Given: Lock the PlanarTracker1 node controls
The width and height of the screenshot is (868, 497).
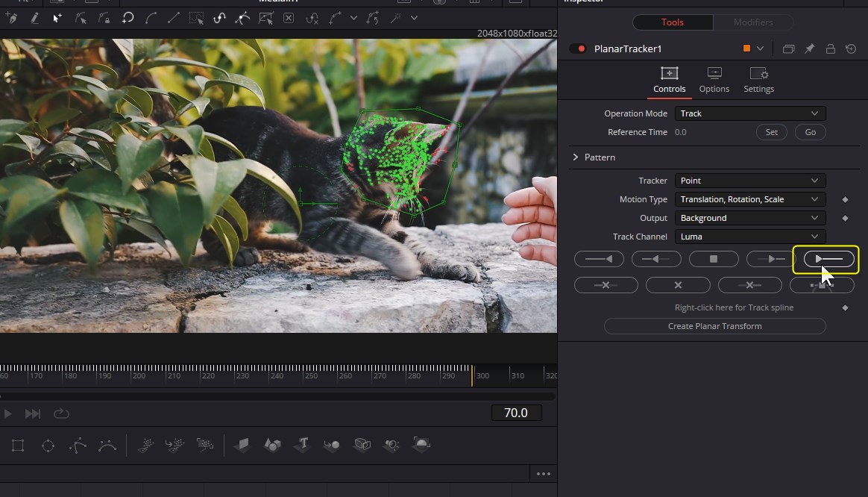Looking at the screenshot, I should (x=830, y=49).
